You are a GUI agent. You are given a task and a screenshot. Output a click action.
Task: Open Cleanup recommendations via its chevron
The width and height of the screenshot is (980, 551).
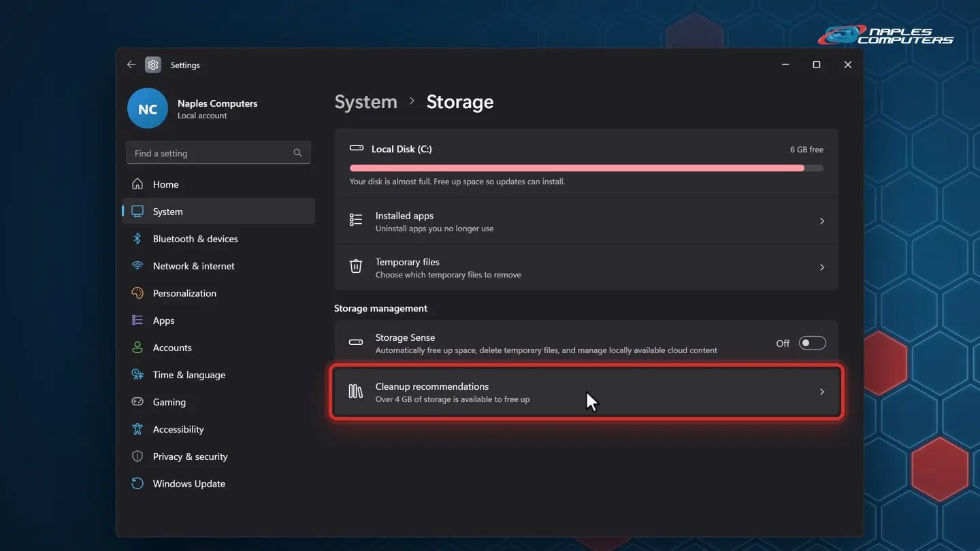[x=822, y=392]
